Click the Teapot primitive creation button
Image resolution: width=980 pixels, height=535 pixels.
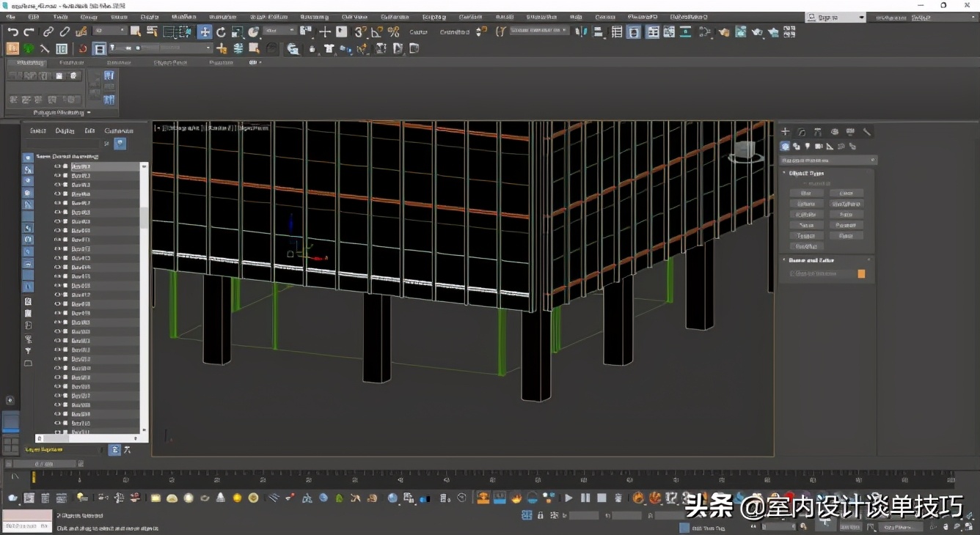coord(806,235)
